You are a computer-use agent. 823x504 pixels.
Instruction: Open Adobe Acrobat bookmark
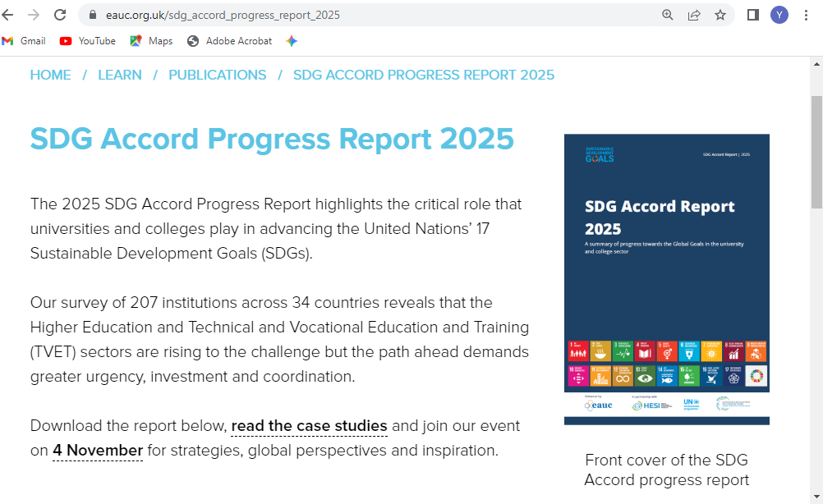coord(230,41)
